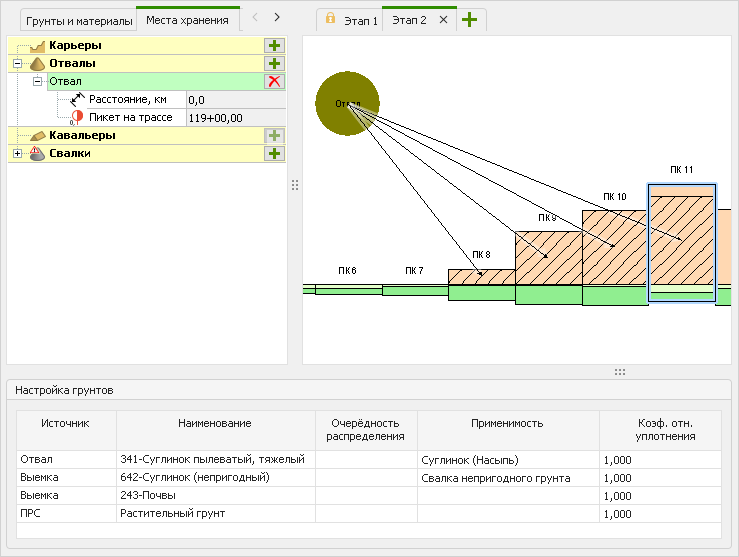Image resolution: width=739 pixels, height=557 pixels.
Task: Collapse the Отвалы tree group
Action: tap(18, 63)
